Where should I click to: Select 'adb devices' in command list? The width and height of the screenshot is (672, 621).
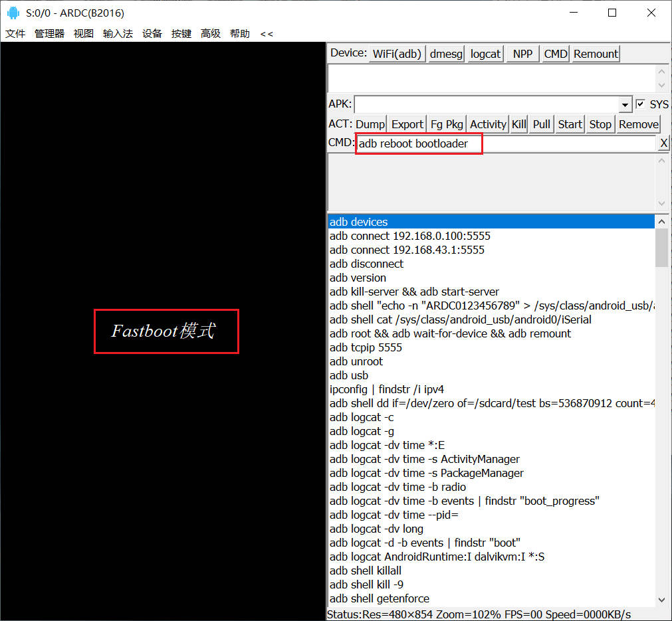click(358, 222)
